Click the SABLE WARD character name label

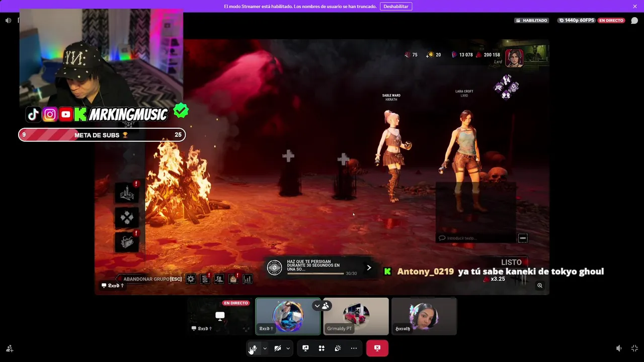(391, 95)
